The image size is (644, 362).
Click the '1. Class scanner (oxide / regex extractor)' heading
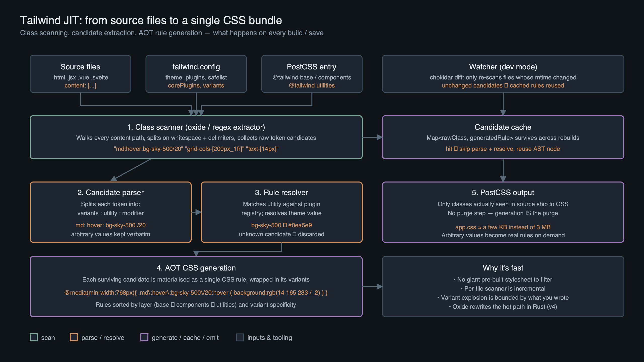196,127
